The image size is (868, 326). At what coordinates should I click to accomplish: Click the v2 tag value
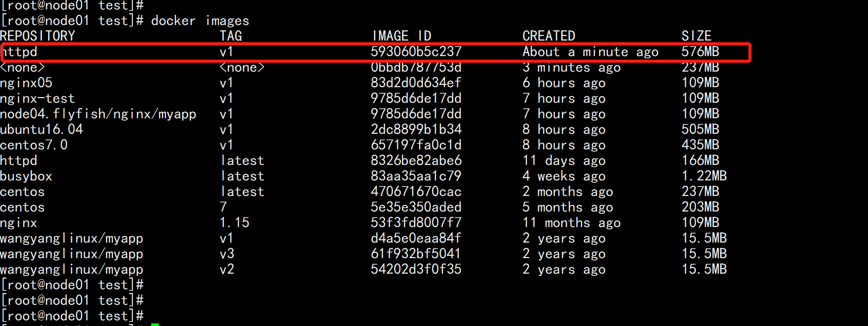(x=227, y=269)
